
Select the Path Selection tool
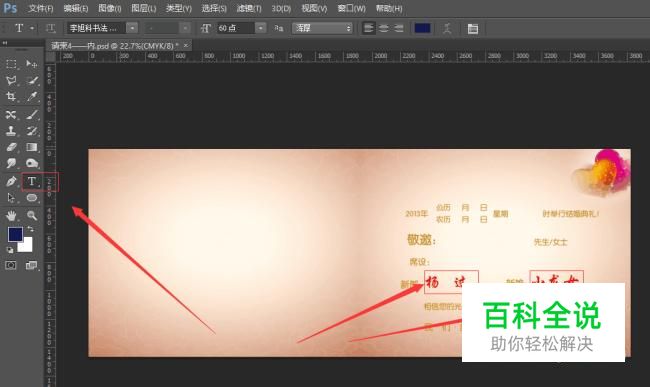click(x=11, y=198)
